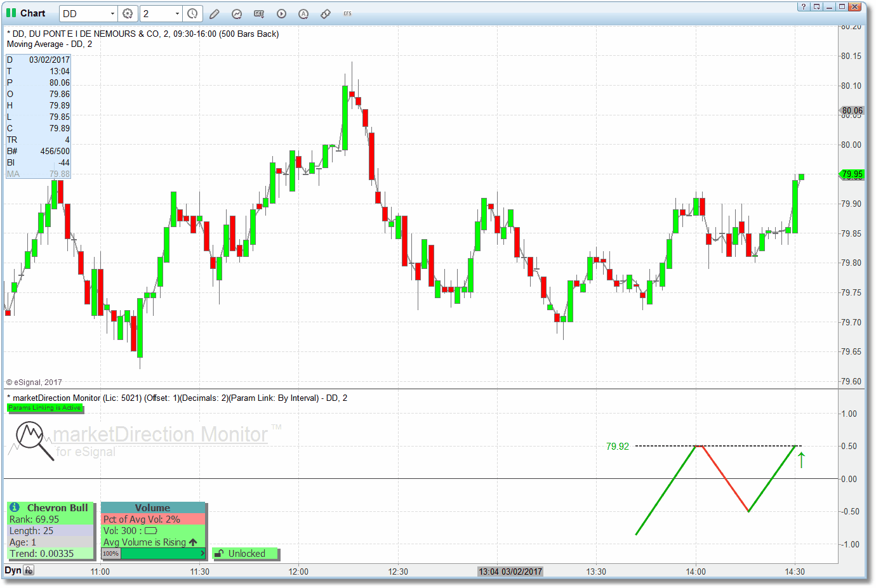Click the Dyn scale lock icon
The image size is (876, 588).
coord(29,570)
